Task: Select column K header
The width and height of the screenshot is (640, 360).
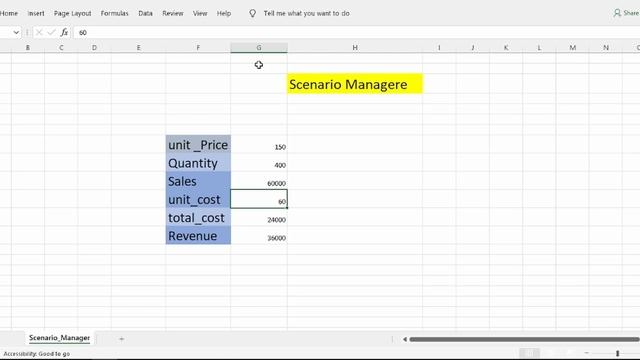Action: point(506,48)
